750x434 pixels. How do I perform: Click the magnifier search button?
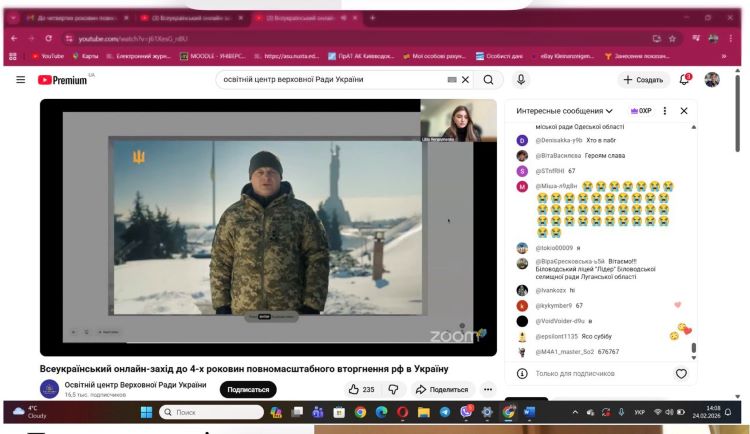[488, 80]
